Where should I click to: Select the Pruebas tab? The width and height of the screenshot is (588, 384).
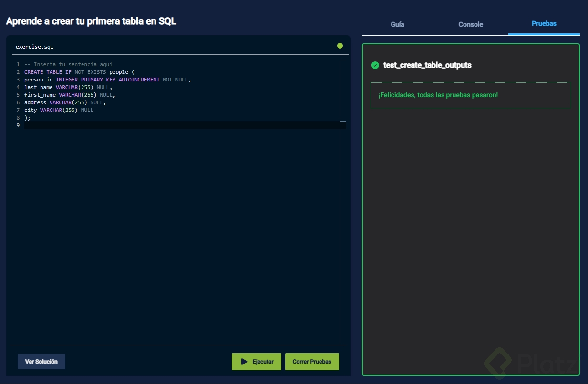pos(544,23)
